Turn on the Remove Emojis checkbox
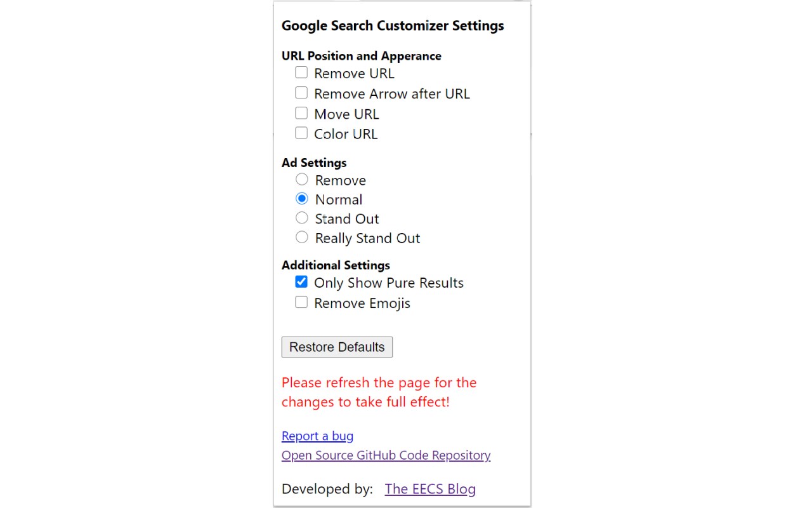The width and height of the screenshot is (812, 508). pyautogui.click(x=301, y=302)
